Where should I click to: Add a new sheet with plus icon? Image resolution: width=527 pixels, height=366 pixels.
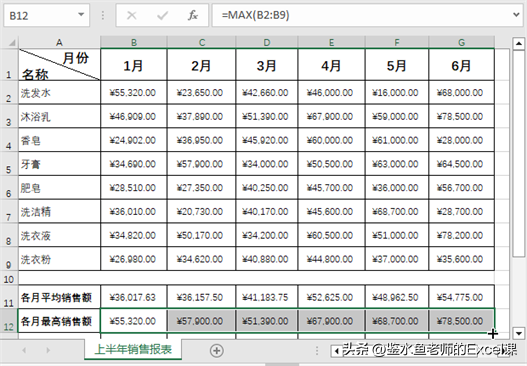coord(216,351)
